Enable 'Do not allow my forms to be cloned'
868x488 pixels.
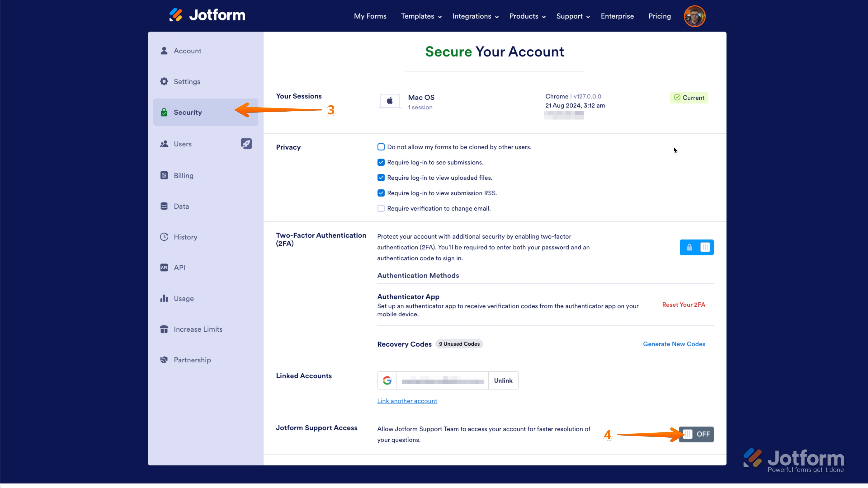click(x=381, y=147)
